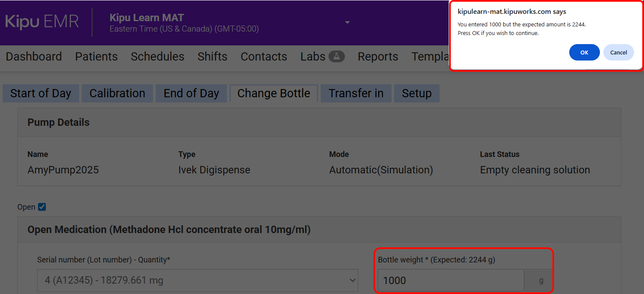
Task: Go to the Dashboard menu item
Action: coord(34,57)
